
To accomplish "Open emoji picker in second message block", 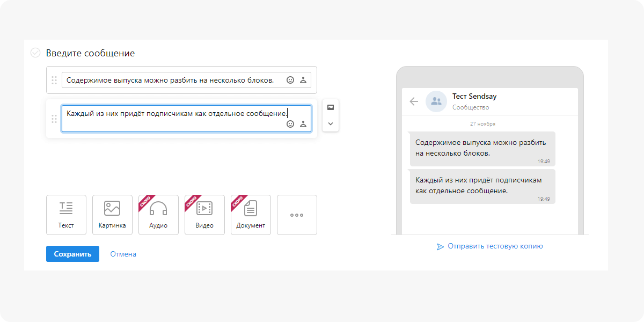I will point(290,124).
